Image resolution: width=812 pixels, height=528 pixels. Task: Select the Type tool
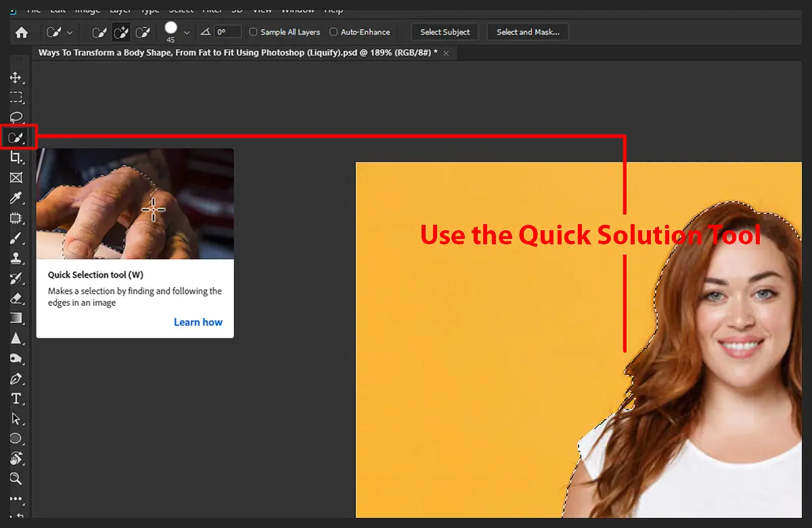coord(18,399)
